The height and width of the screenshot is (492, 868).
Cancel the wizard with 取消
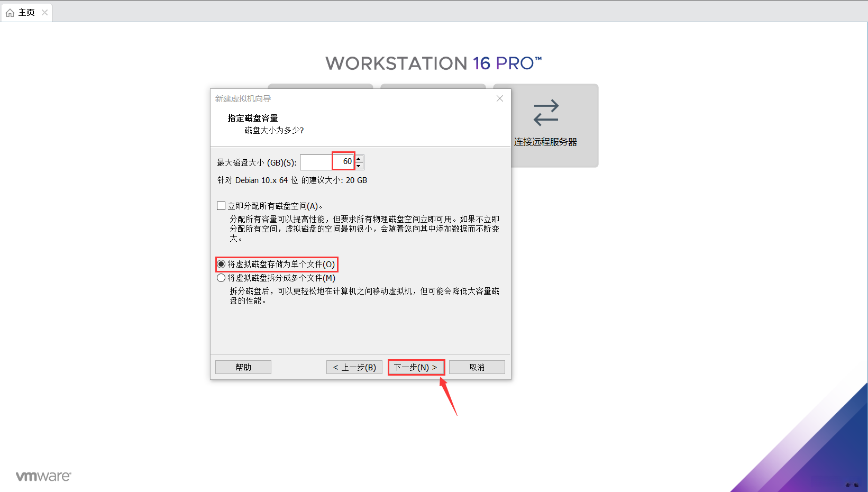pyautogui.click(x=476, y=367)
